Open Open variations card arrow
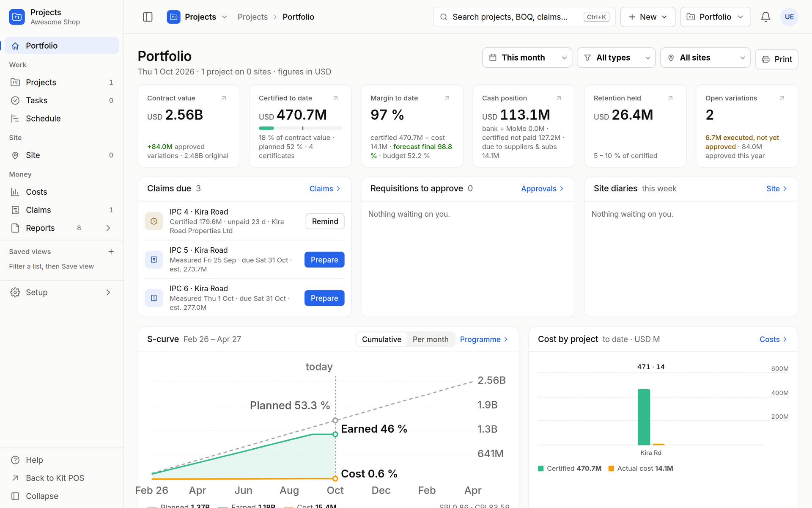The height and width of the screenshot is (508, 812). 782,98
